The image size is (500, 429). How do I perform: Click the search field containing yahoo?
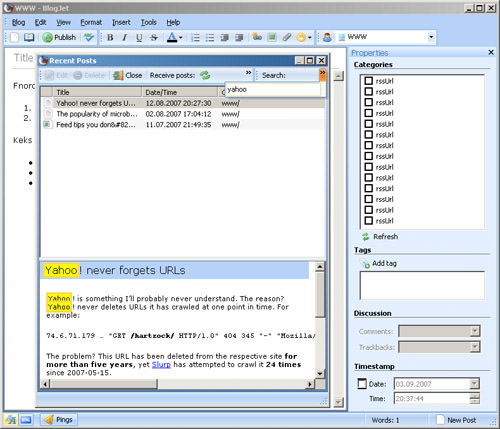click(273, 89)
